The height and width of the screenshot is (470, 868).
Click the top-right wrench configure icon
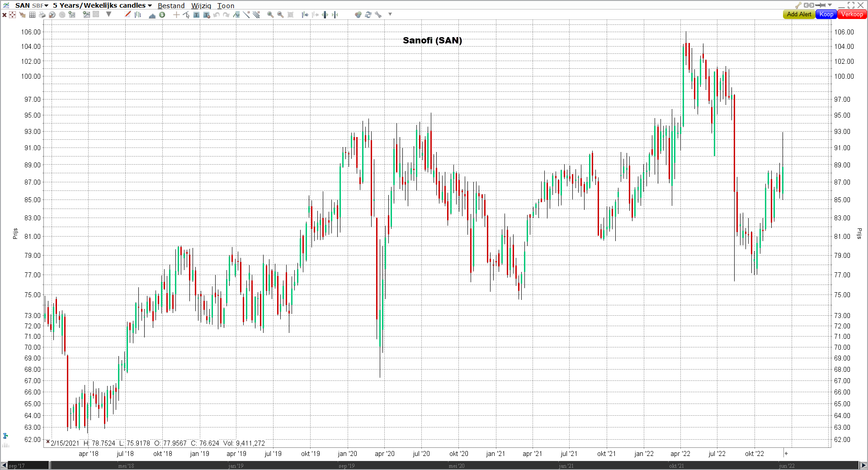[798, 5]
